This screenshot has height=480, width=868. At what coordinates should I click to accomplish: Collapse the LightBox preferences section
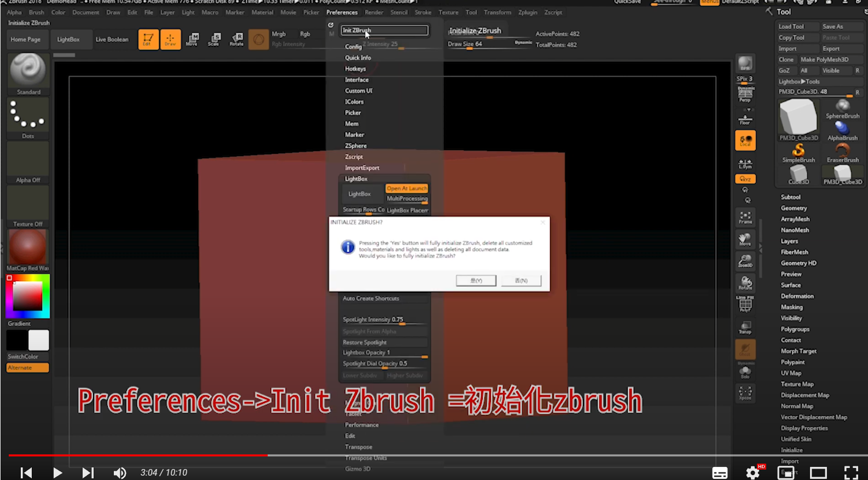[356, 179]
